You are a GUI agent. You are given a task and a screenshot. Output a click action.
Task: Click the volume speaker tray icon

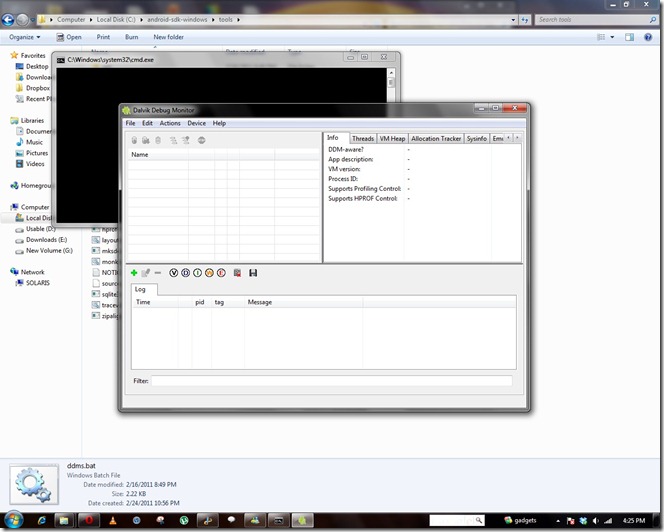tap(595, 521)
